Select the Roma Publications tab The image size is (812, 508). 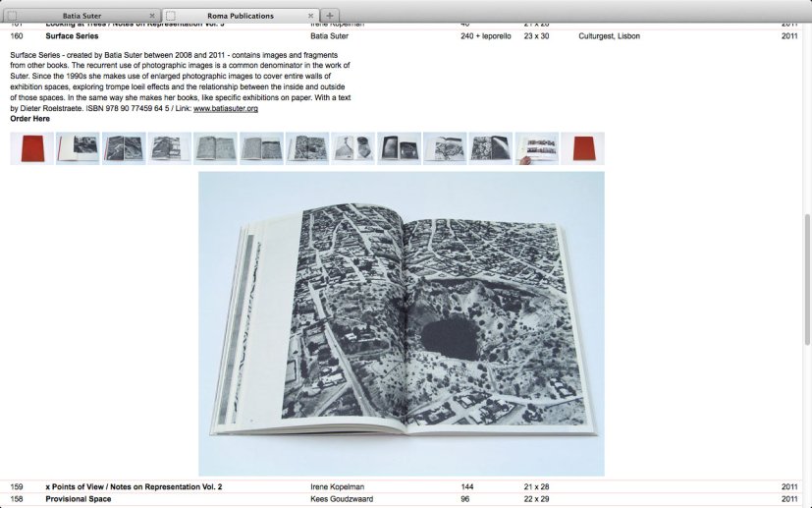coord(241,16)
